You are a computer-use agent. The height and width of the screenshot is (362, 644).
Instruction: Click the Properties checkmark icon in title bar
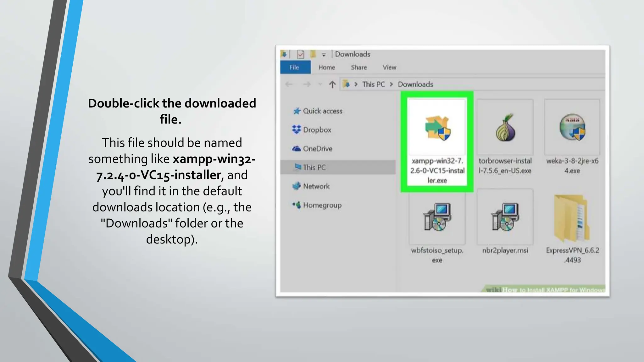[301, 54]
